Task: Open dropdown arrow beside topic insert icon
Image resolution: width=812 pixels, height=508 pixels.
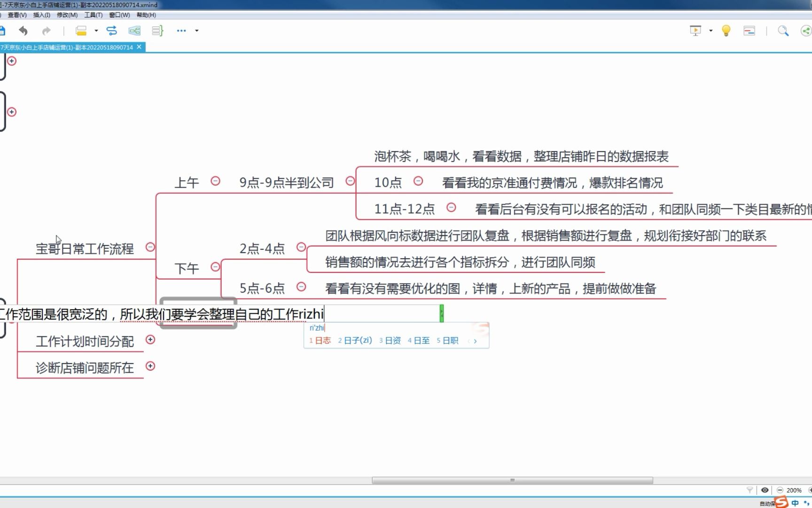Action: click(x=96, y=31)
